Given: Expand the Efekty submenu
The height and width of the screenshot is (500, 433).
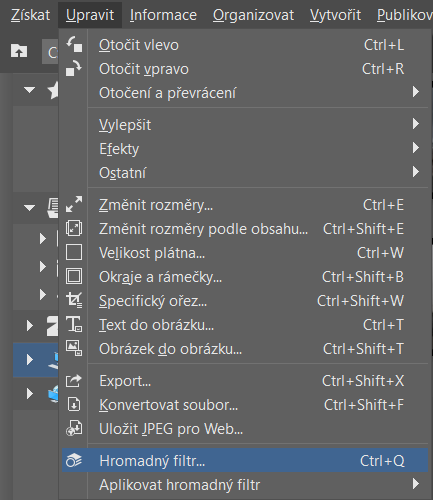Looking at the screenshot, I should (415, 148).
